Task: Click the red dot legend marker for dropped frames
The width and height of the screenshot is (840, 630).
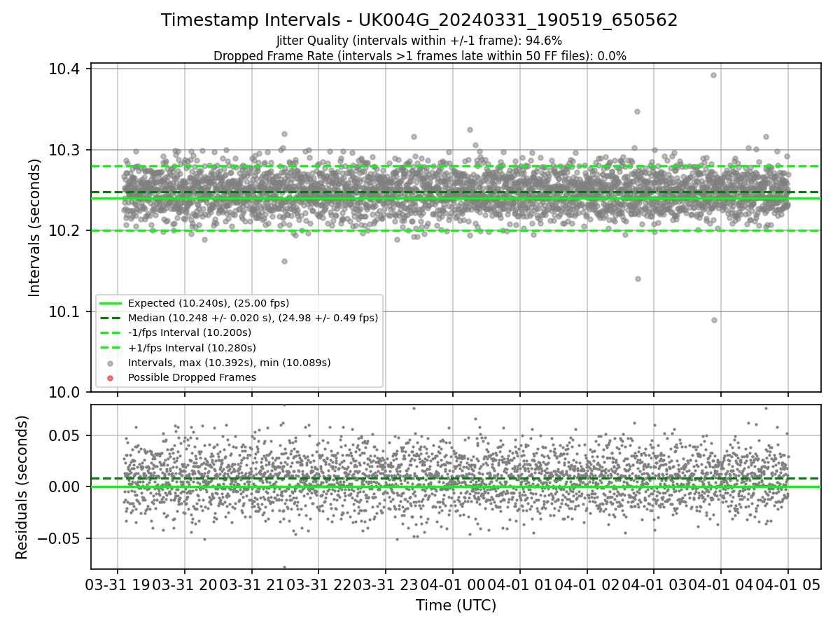Action: [111, 377]
